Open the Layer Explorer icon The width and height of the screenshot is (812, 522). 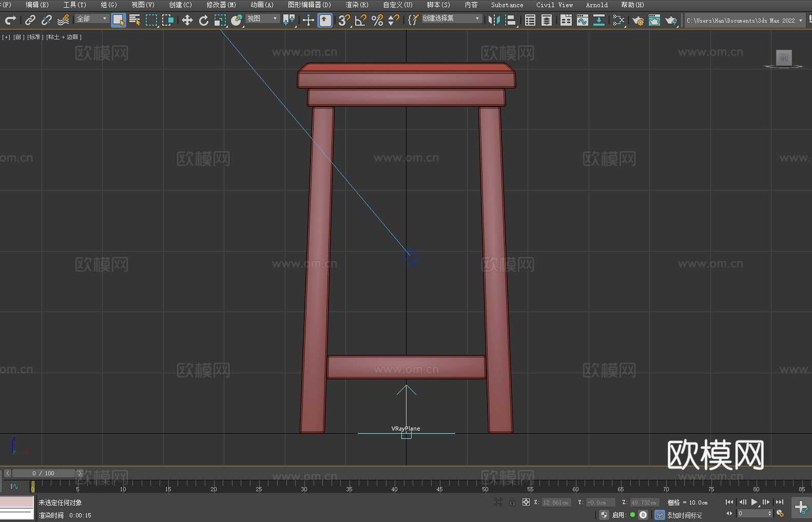pyautogui.click(x=547, y=20)
